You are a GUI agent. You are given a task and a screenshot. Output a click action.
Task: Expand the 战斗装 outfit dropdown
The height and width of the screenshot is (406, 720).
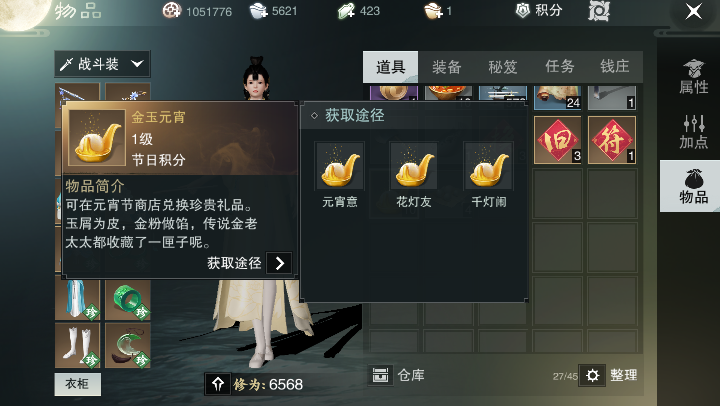coord(102,64)
